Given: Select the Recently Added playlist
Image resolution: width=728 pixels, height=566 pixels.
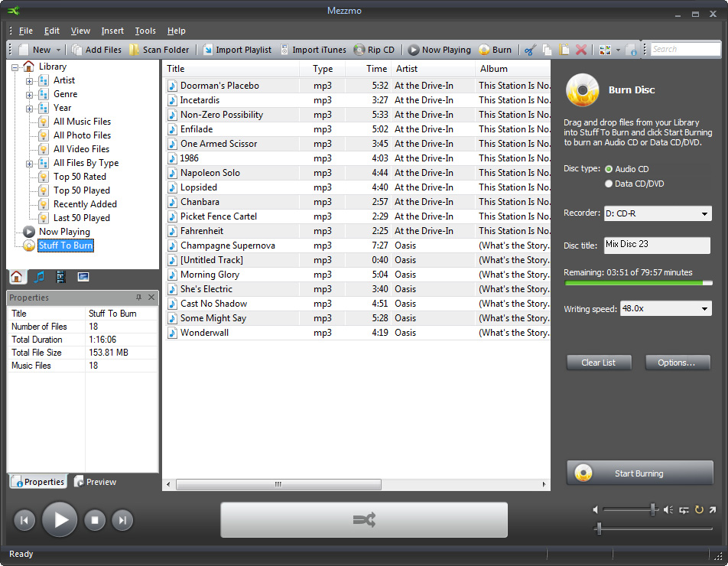Looking at the screenshot, I should click(x=85, y=204).
